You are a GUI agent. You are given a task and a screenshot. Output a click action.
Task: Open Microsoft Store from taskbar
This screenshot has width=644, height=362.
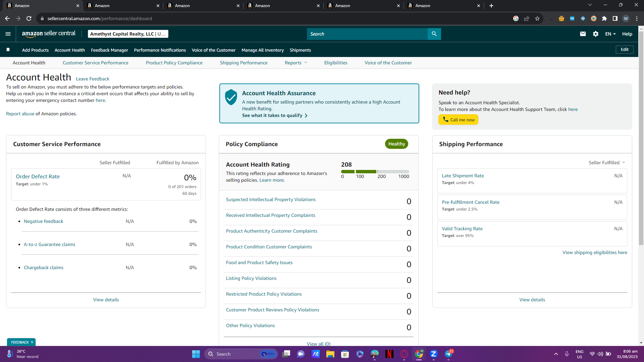click(x=345, y=354)
